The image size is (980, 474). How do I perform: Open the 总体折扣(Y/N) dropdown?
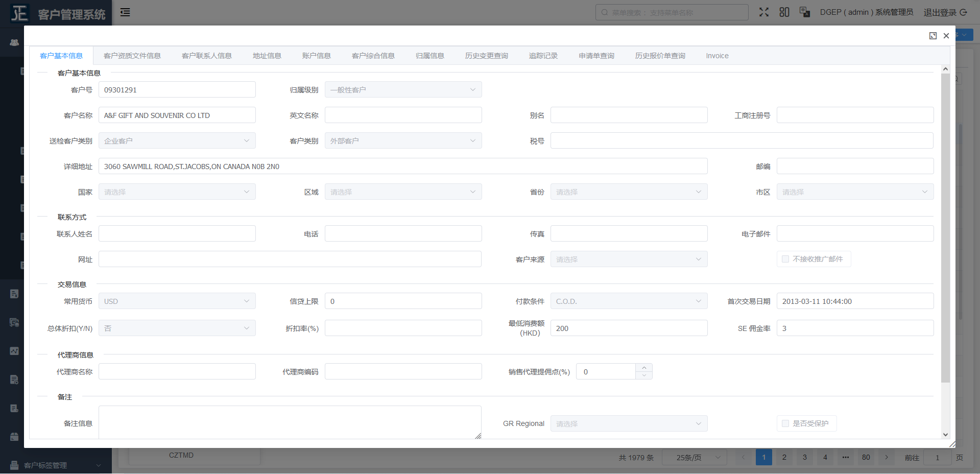(177, 328)
